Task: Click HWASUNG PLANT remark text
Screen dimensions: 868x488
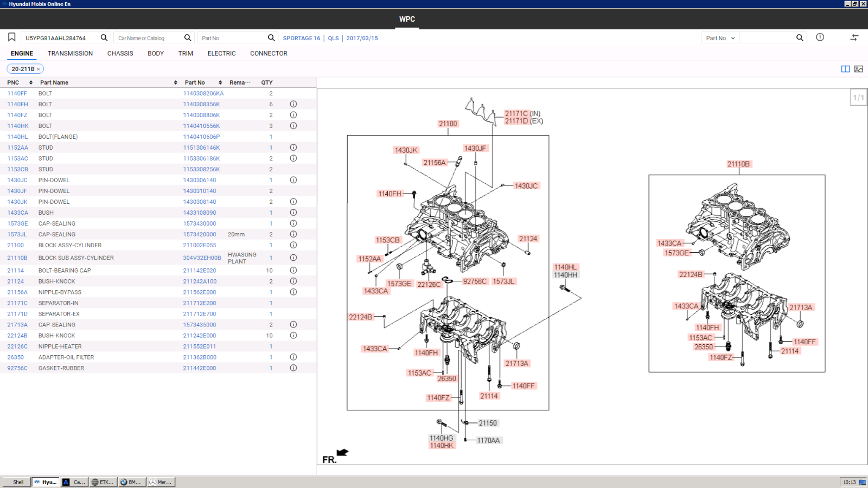Action: pos(242,258)
